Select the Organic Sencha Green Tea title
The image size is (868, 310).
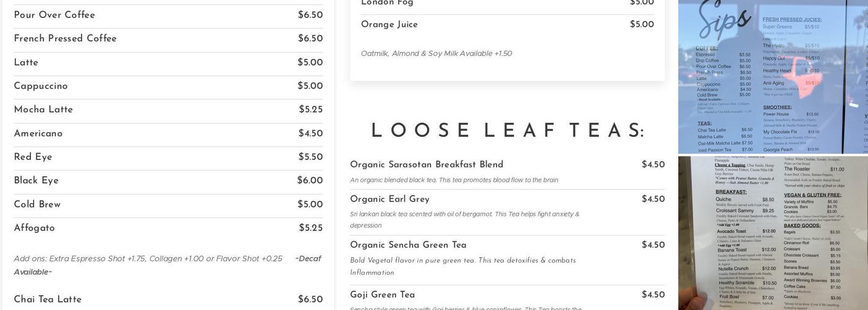(408, 246)
